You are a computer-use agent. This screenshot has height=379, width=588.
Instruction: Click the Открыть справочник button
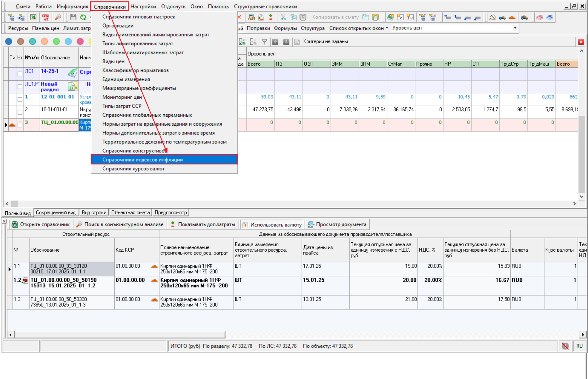point(41,224)
